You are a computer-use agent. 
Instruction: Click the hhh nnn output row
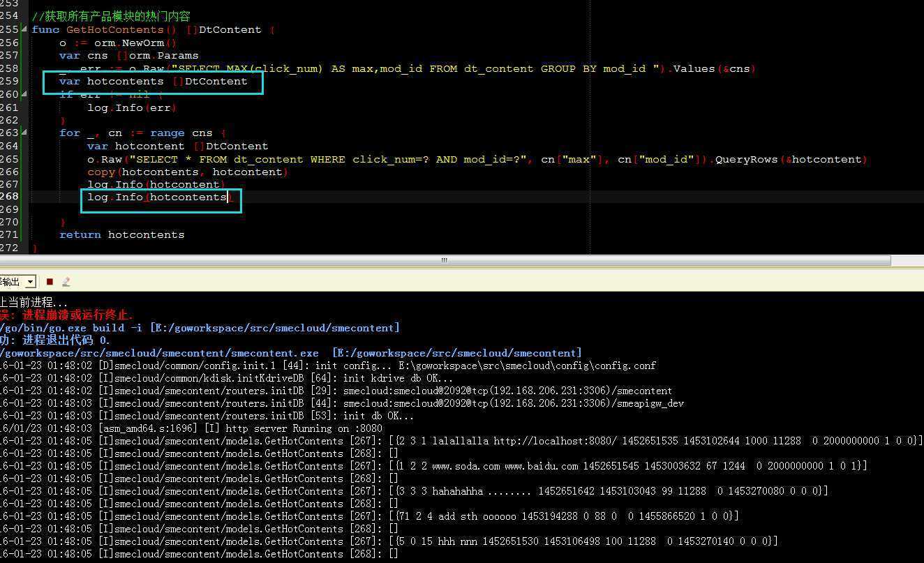tap(389, 541)
